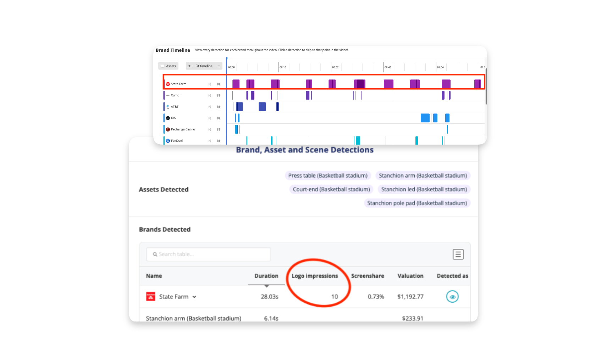Click the Press table (Basketball stadium) tag

tap(328, 175)
